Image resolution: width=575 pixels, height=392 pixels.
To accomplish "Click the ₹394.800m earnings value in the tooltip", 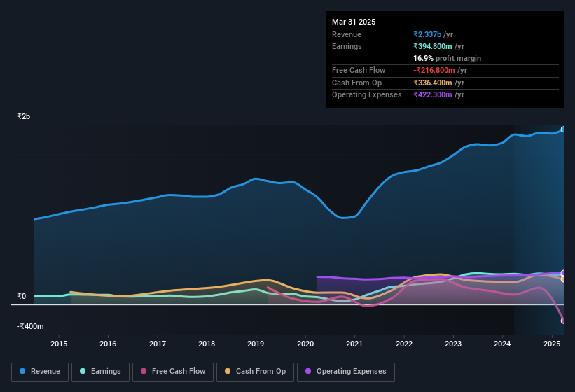I will [433, 46].
